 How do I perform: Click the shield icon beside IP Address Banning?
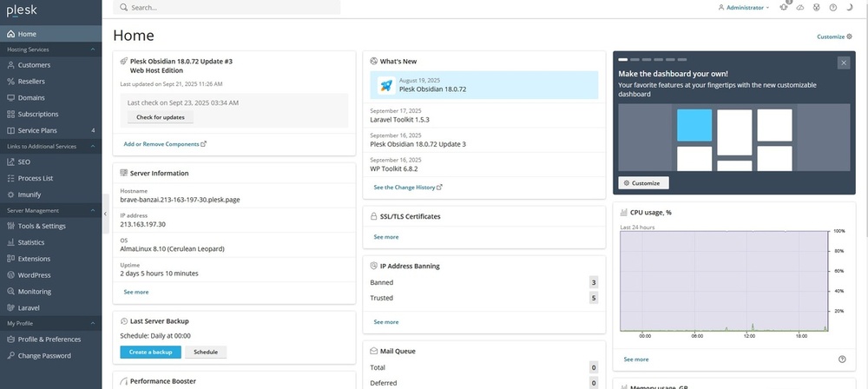tap(373, 266)
